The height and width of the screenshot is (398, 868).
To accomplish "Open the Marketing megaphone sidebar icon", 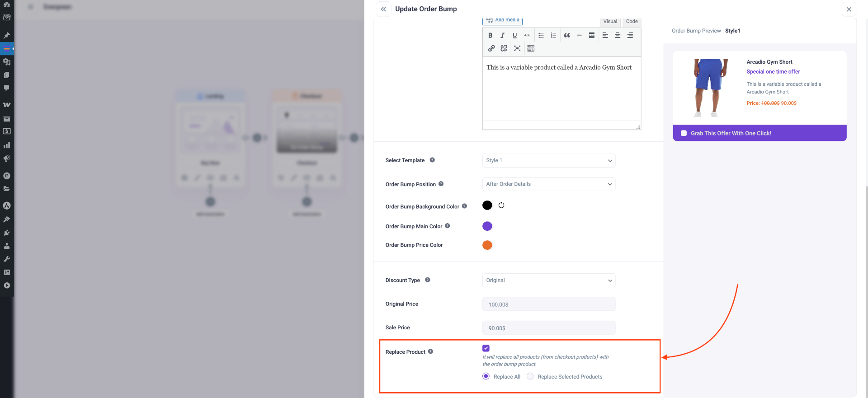I will (7, 159).
